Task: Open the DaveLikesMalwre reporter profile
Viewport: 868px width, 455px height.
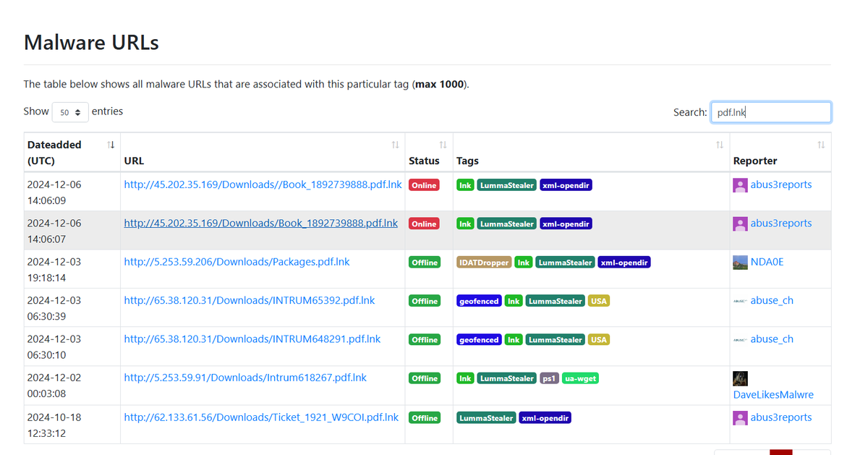Action: [x=773, y=395]
